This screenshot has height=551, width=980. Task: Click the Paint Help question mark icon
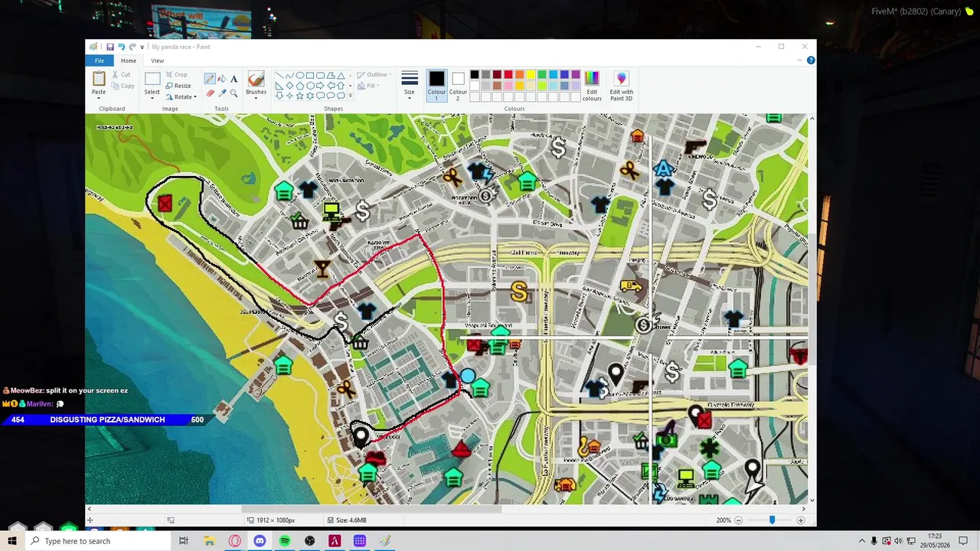[x=811, y=60]
